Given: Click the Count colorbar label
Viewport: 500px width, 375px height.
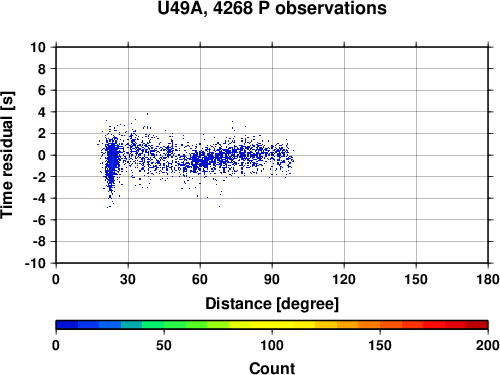Looking at the screenshot, I should pyautogui.click(x=272, y=368).
